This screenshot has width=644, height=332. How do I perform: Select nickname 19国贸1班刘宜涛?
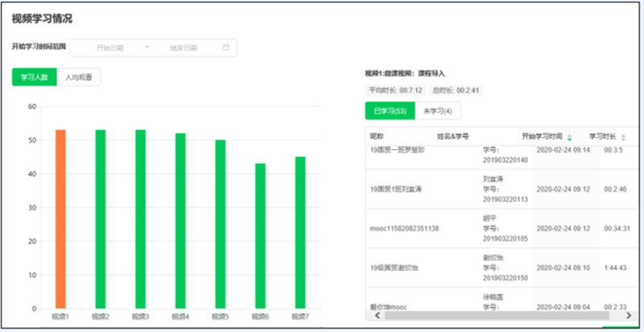coord(395,189)
